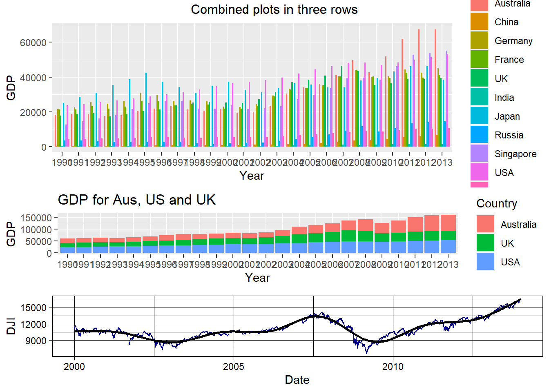Click the UK swatch in the top legend
The image size is (549, 392).
click(479, 78)
